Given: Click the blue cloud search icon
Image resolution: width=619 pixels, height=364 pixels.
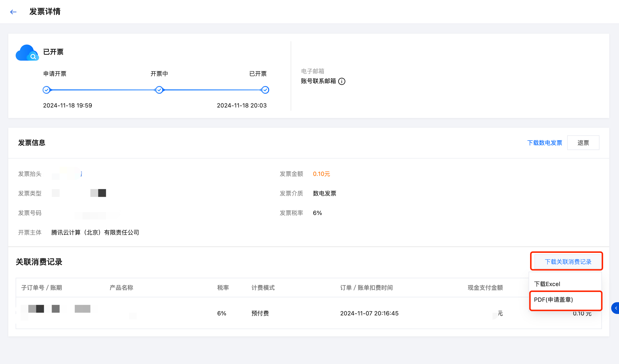Looking at the screenshot, I should (27, 53).
